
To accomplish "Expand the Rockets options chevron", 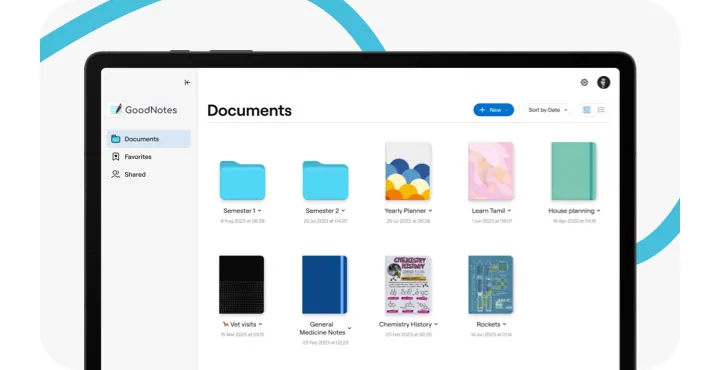I will point(504,324).
